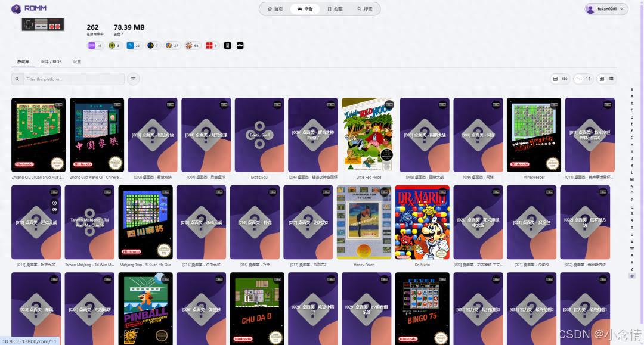Screen dimensions: 644x345
Task: Click the ROMM logo in header
Action: click(29, 8)
